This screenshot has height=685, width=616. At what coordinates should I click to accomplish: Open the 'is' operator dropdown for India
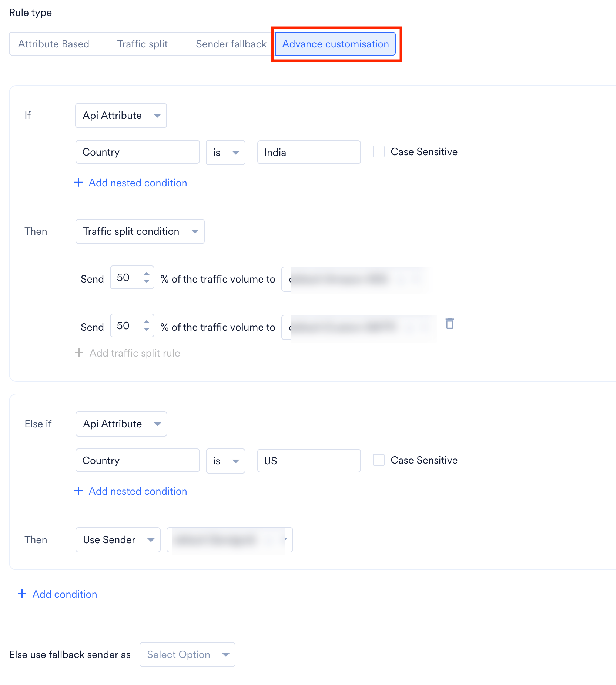coord(225,152)
